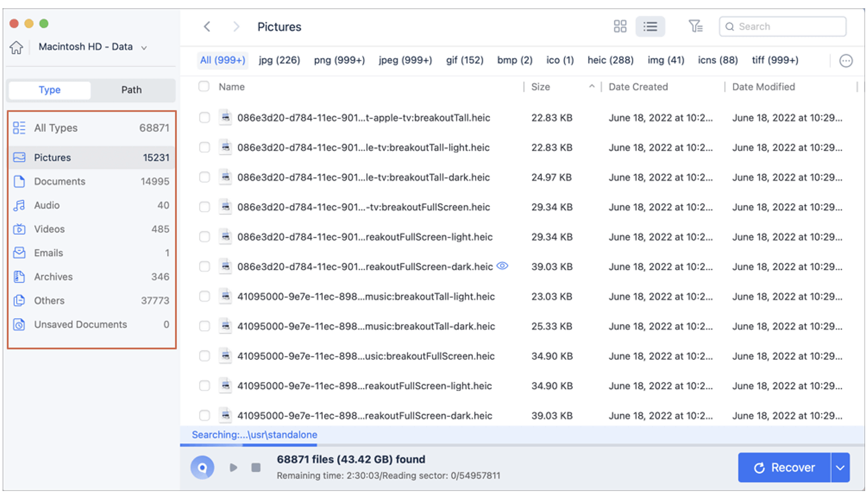868x497 pixels.
Task: Click the Emails category icon
Action: [x=19, y=253]
